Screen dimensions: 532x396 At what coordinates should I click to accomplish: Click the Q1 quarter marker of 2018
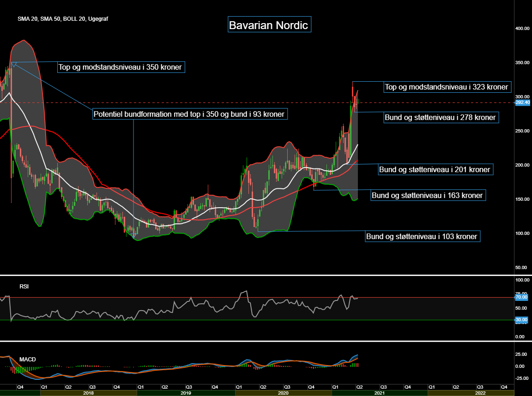coord(44,387)
